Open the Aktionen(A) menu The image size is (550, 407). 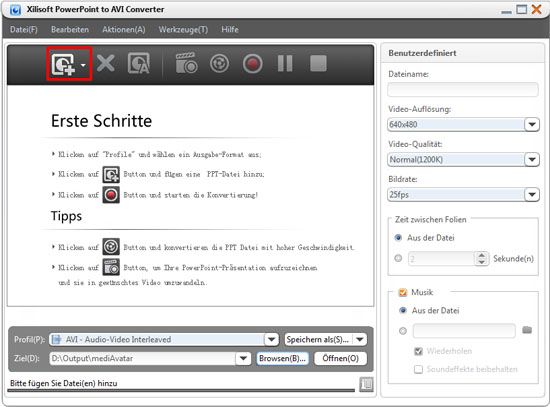pos(123,29)
